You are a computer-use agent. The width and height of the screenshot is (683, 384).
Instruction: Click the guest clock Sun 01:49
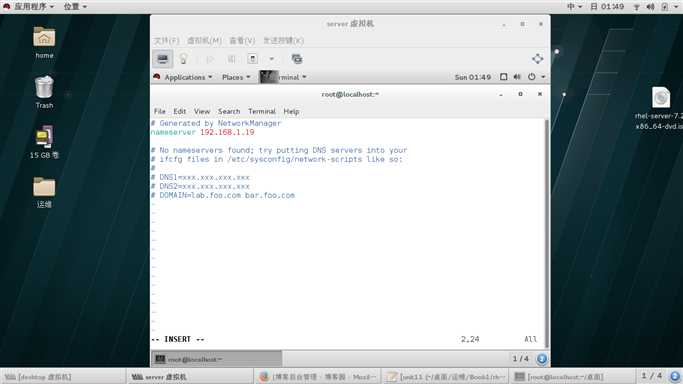click(472, 77)
